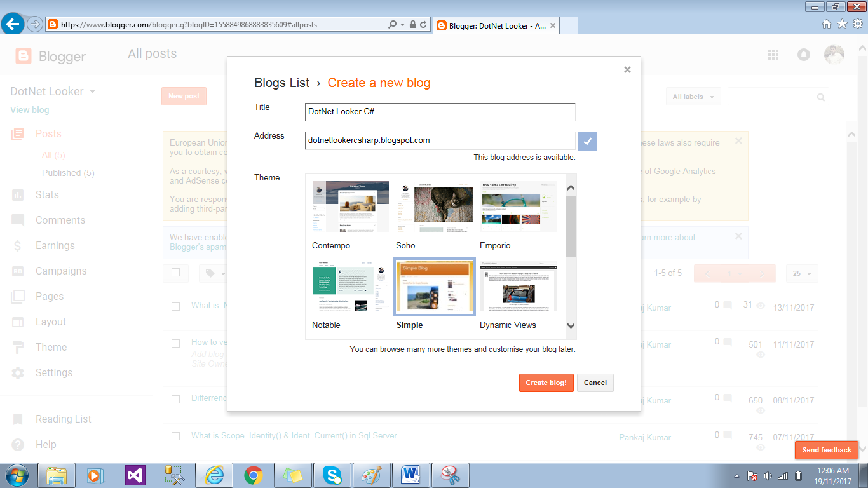Click the Blogger logo icon
Image resolution: width=868 pixels, height=488 pixels.
point(24,56)
